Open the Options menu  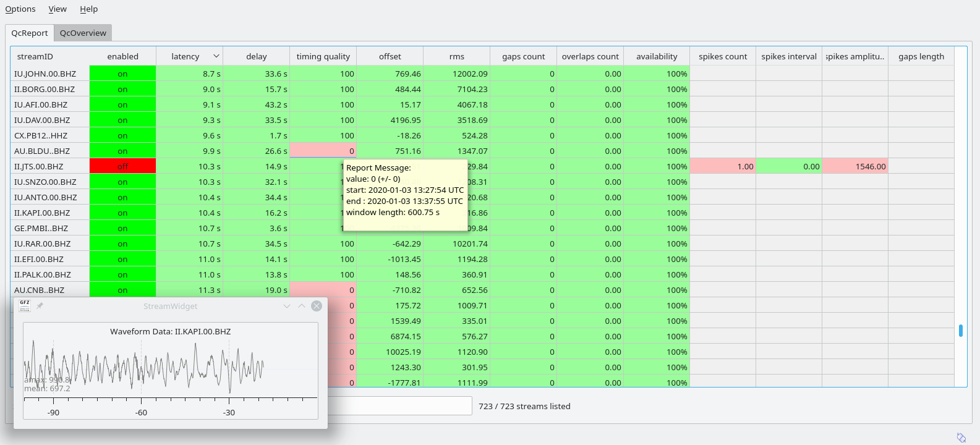pos(20,9)
